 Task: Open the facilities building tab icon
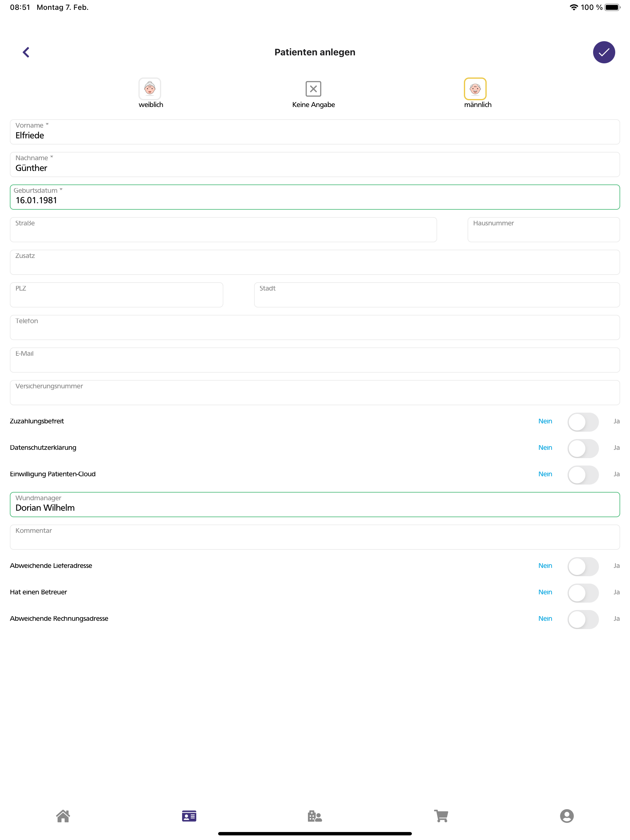tap(315, 816)
